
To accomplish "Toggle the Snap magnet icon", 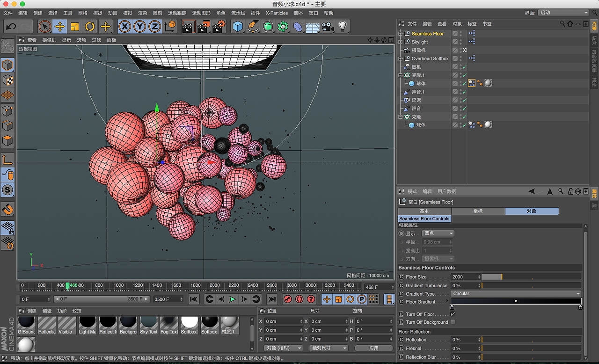I will [x=7, y=209].
